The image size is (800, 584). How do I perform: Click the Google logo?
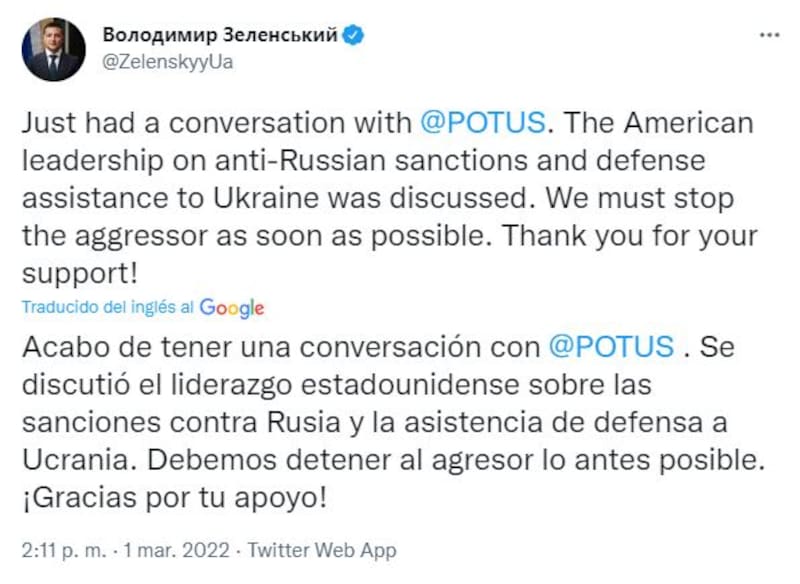pyautogui.click(x=232, y=308)
